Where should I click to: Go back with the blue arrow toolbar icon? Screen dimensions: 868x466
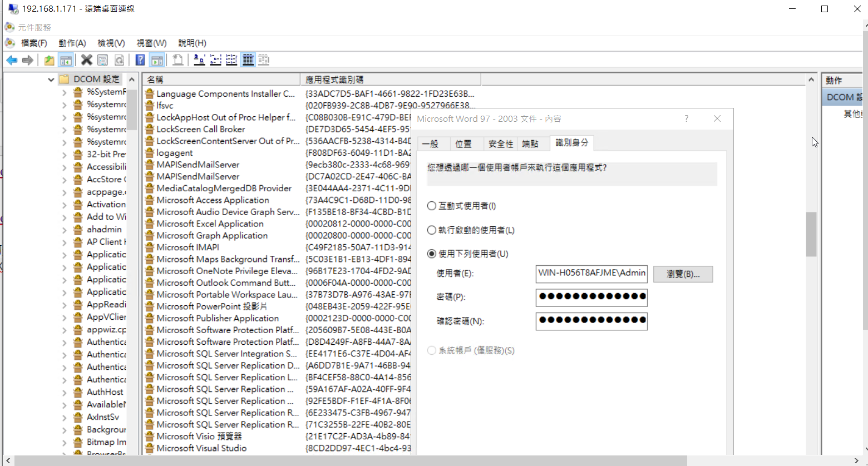(x=12, y=60)
